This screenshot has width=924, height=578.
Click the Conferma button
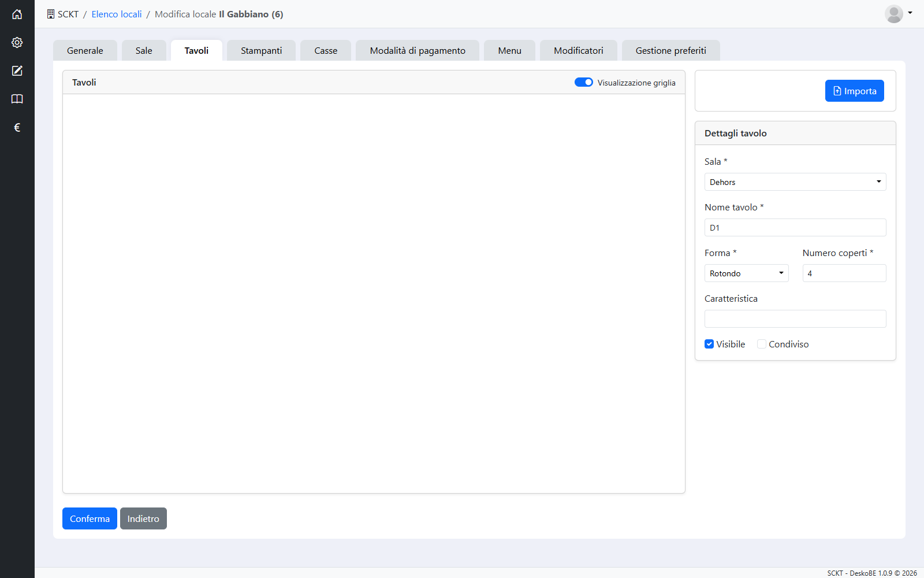90,518
